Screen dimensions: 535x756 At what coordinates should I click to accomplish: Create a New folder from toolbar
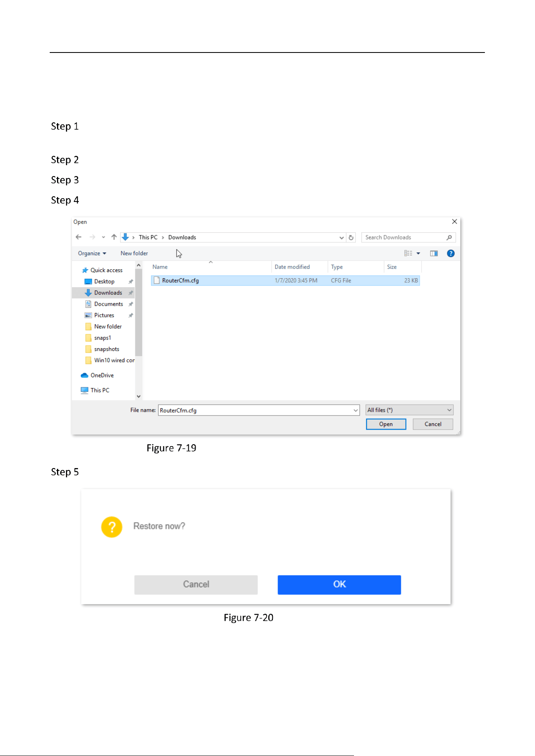(134, 253)
